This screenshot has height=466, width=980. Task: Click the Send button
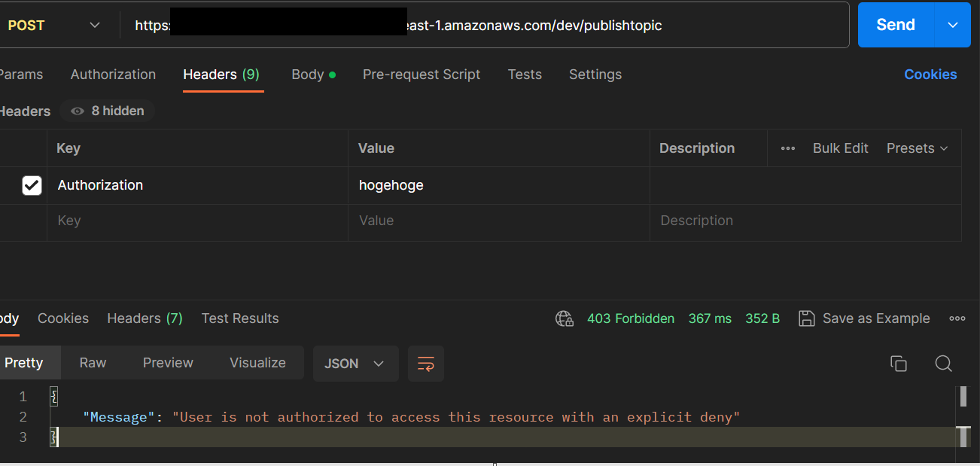pyautogui.click(x=895, y=25)
